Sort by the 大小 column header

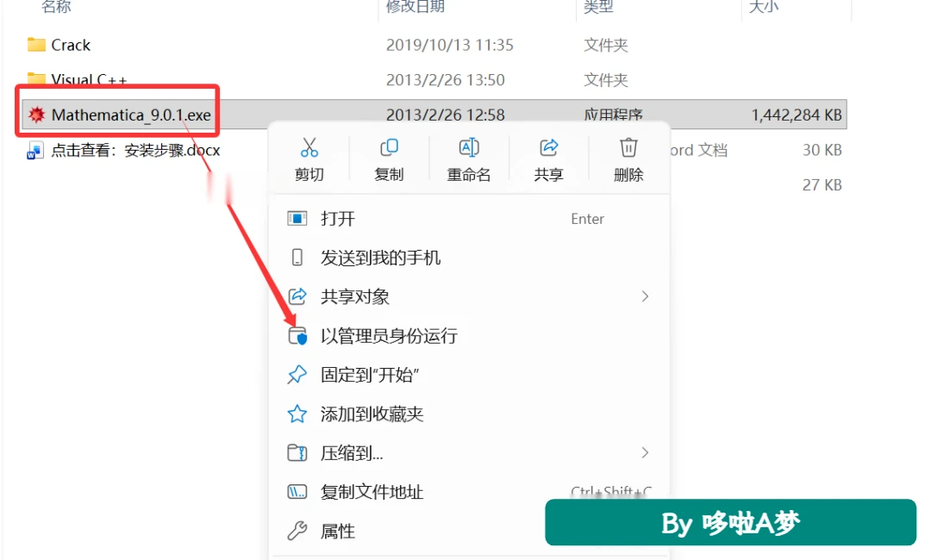pyautogui.click(x=764, y=7)
